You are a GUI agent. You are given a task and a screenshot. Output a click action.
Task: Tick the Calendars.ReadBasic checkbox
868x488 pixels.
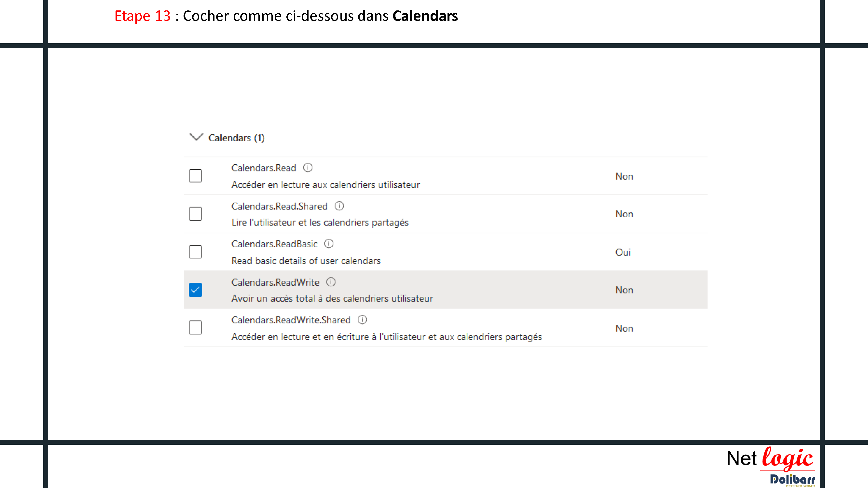point(195,252)
